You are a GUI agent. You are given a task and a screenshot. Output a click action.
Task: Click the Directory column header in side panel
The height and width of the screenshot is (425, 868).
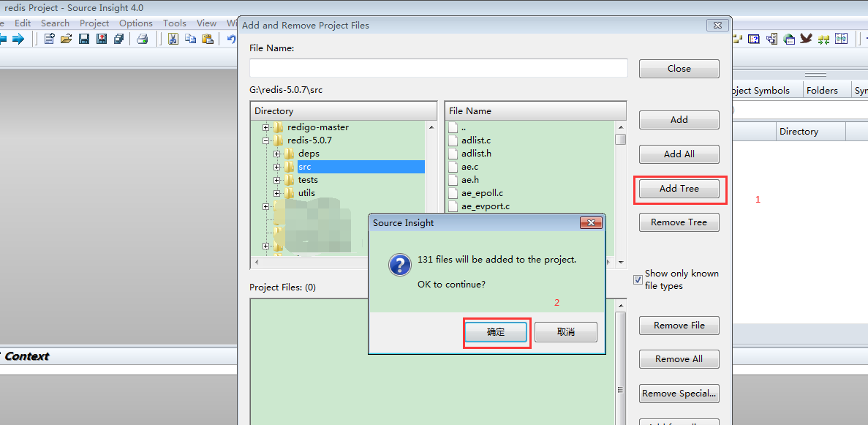click(x=810, y=132)
